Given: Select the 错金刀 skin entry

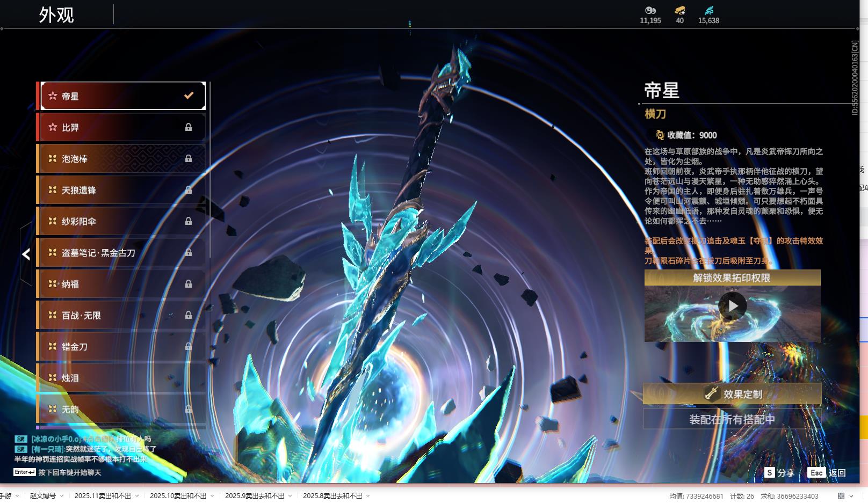Looking at the screenshot, I should click(x=121, y=346).
